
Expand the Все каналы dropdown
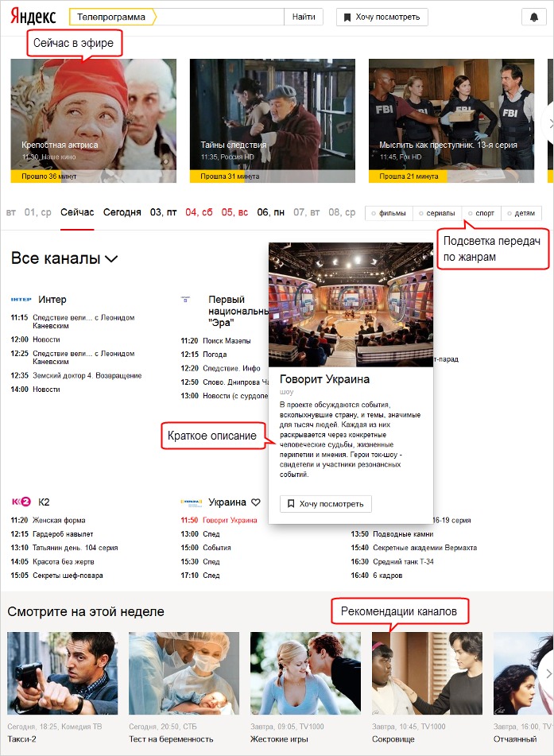click(64, 258)
